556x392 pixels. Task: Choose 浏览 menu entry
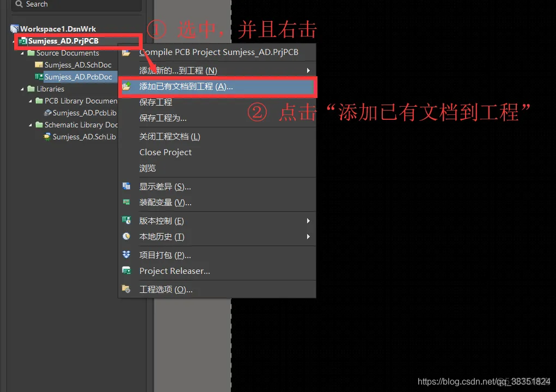point(217,168)
